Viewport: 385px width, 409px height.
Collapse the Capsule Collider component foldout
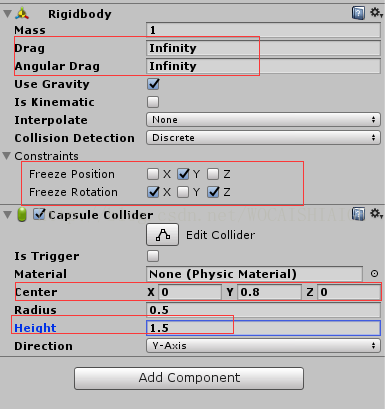coord(7,215)
